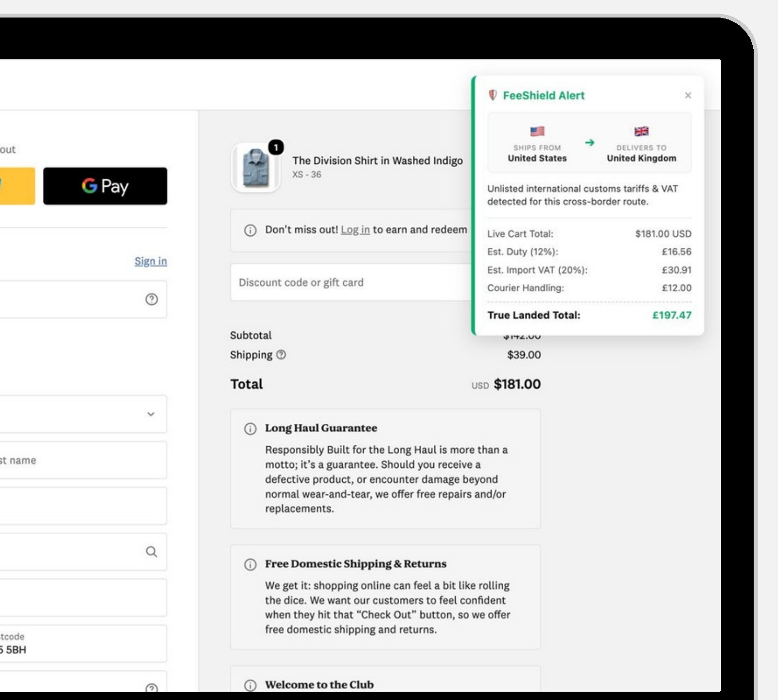The image size is (778, 700).
Task: Select the Live Cart Total $181.00 USD value
Action: click(663, 234)
